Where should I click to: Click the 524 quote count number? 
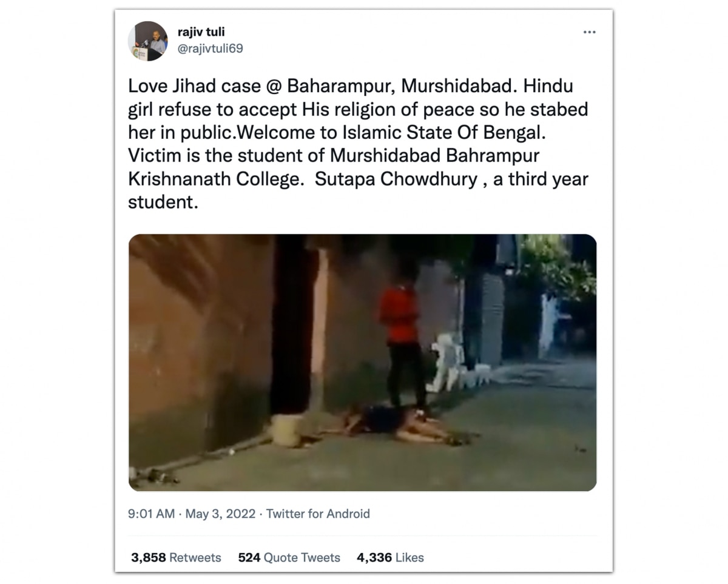tap(249, 557)
